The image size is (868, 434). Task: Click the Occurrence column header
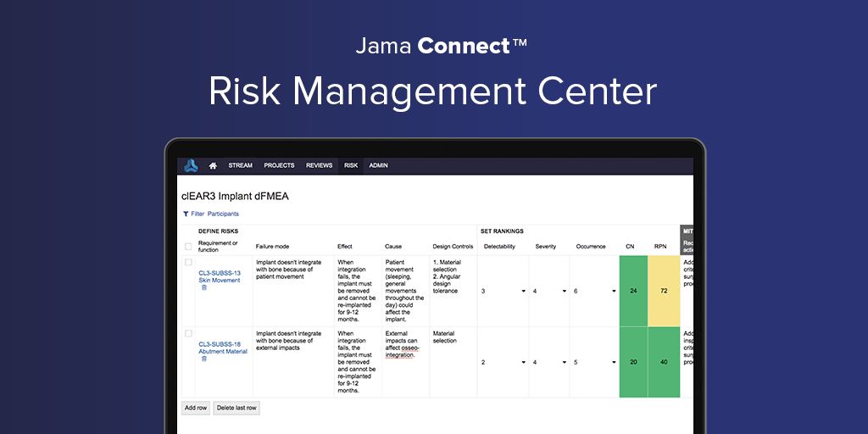pos(591,247)
